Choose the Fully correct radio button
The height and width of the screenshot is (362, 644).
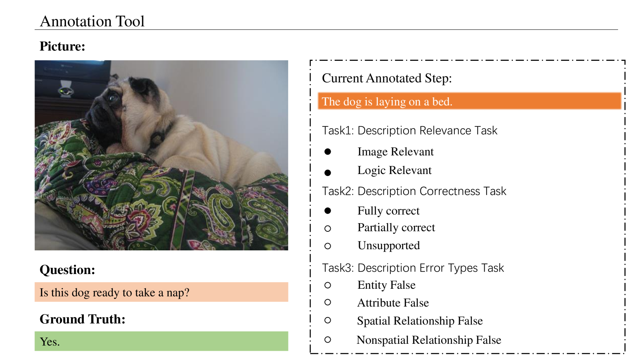click(x=328, y=211)
